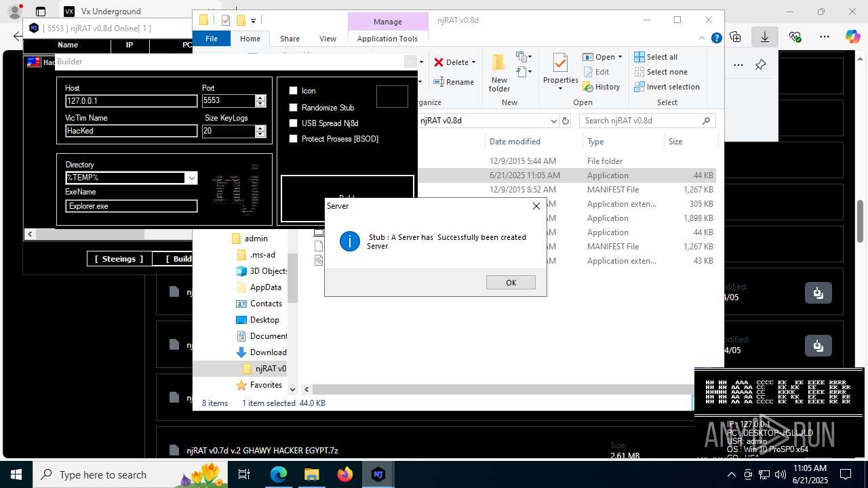Toggle Randomize Stub option
The image size is (868, 488).
(294, 108)
